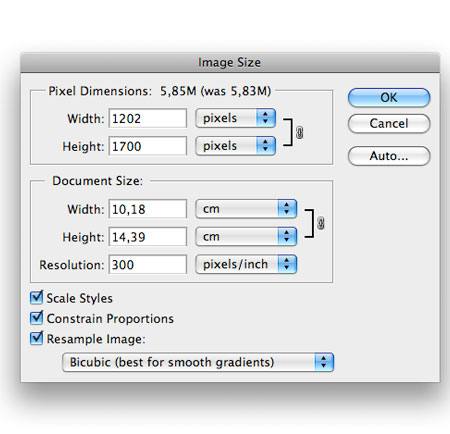450x434 pixels.
Task: Click the document size chain link icon
Action: tap(320, 223)
